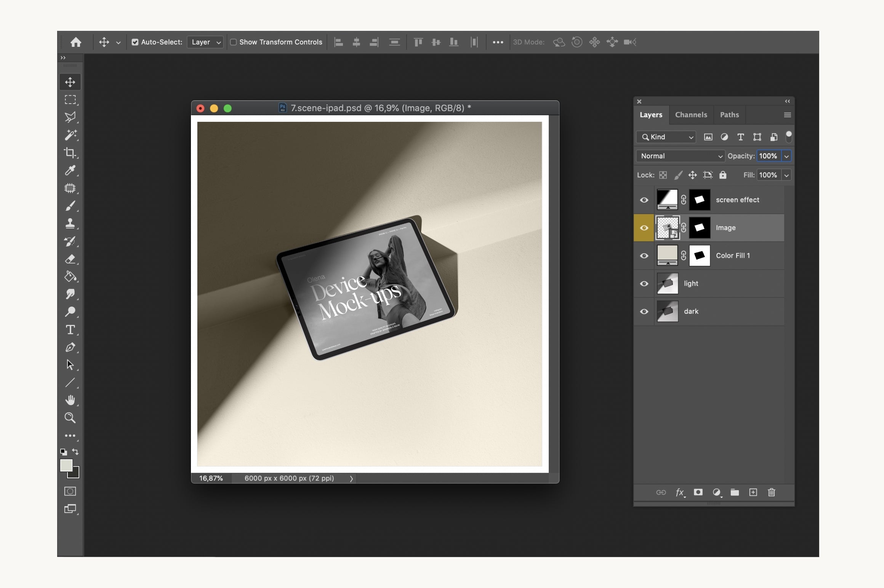884x588 pixels.
Task: Select the Type tool
Action: point(70,330)
